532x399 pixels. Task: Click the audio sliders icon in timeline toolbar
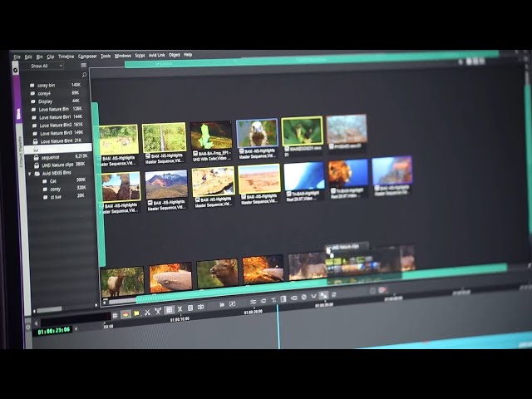(x=253, y=302)
